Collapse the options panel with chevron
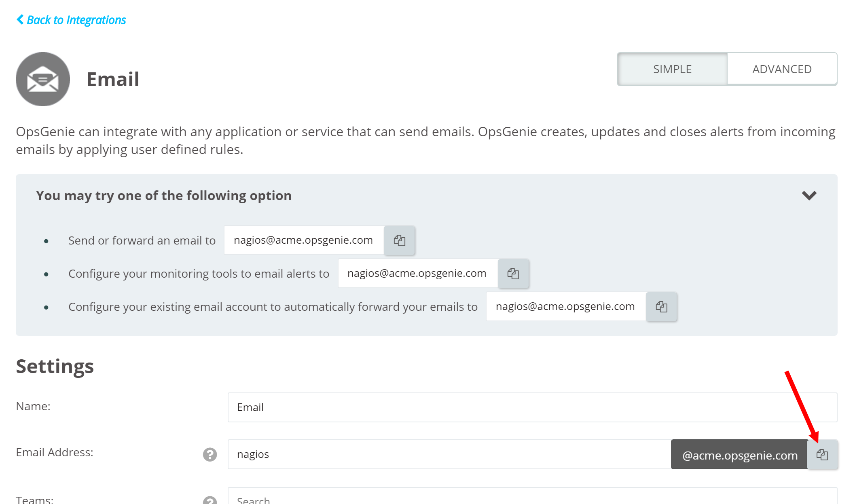The image size is (855, 504). [809, 196]
